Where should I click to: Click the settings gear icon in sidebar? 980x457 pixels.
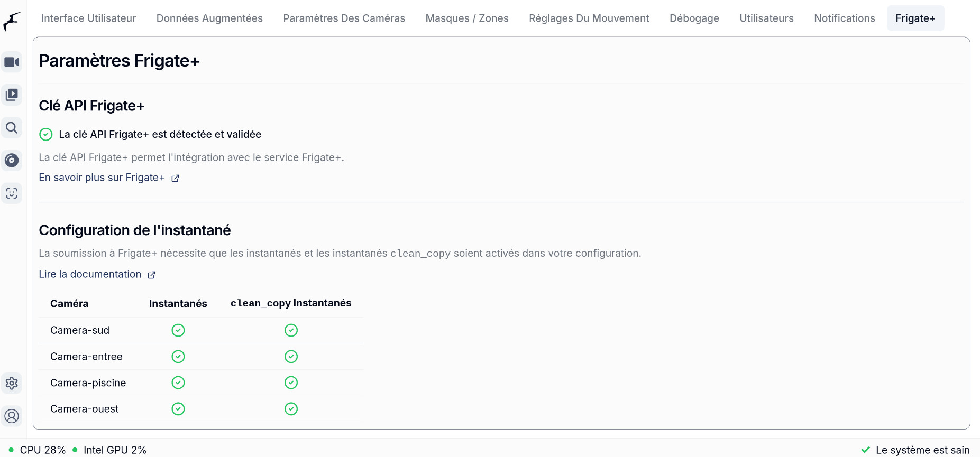point(12,383)
